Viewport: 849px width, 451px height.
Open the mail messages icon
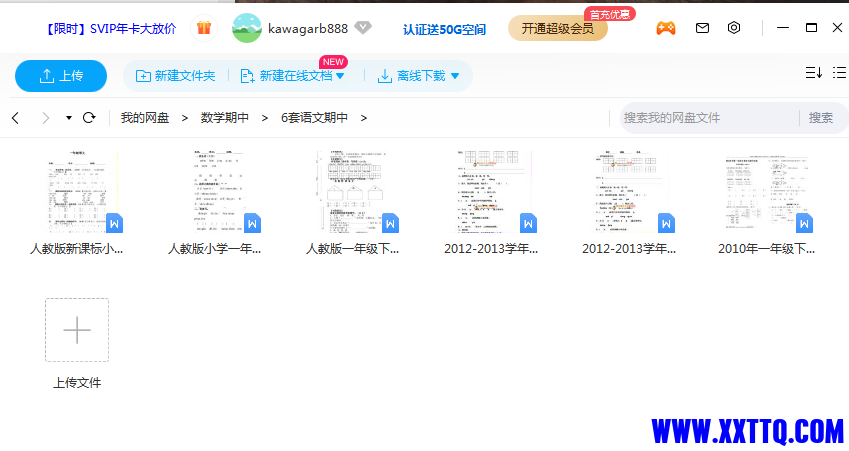click(x=702, y=28)
